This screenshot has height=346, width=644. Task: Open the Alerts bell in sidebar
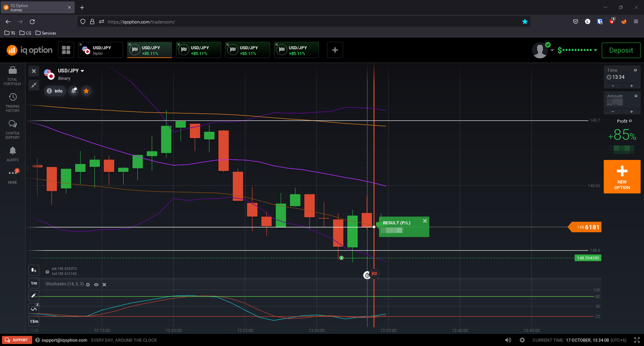point(13,154)
